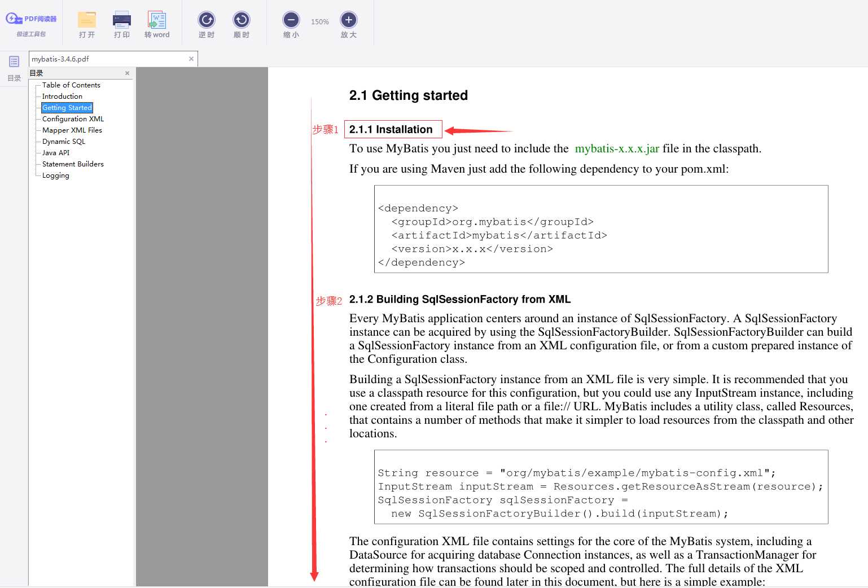Jump to Introduction in outline
The width and height of the screenshot is (868, 588).
tap(62, 96)
